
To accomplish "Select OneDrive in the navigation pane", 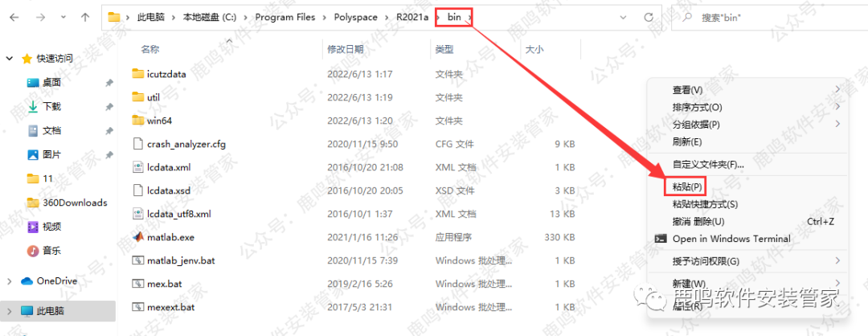I will [x=57, y=281].
